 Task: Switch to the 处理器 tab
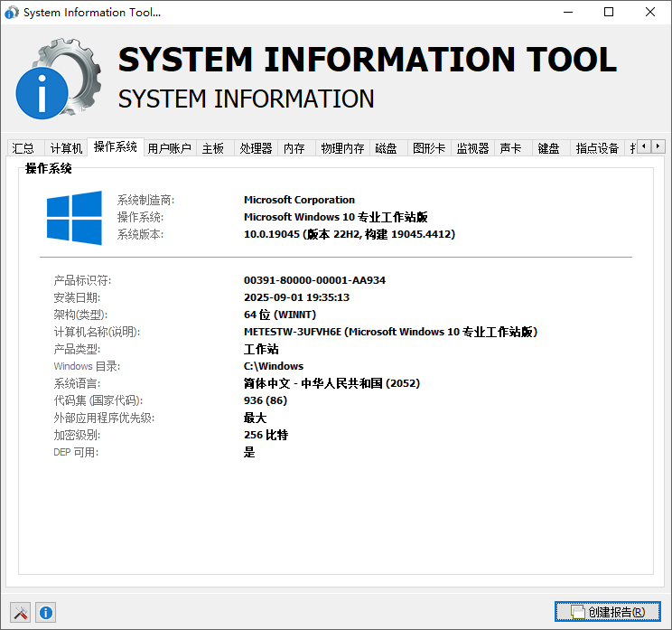tap(256, 148)
